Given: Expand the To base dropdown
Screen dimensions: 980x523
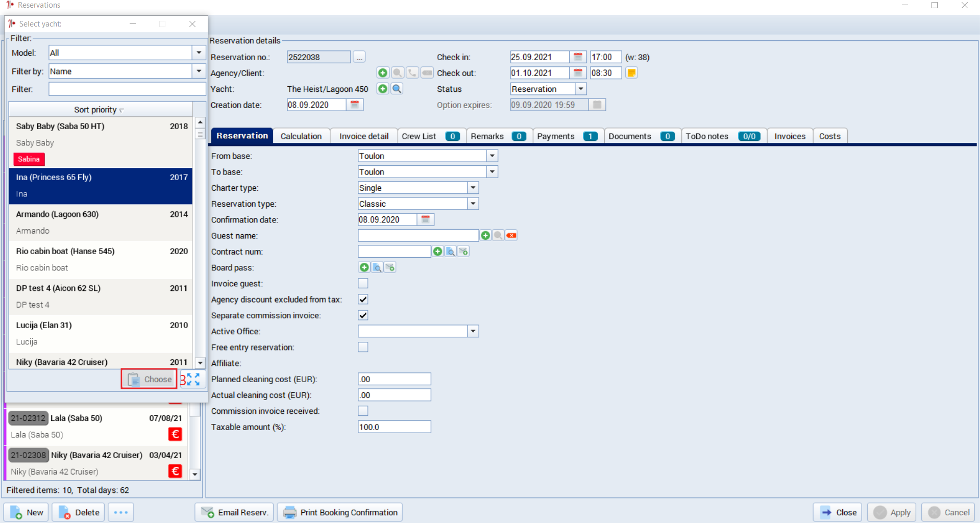Looking at the screenshot, I should 492,172.
